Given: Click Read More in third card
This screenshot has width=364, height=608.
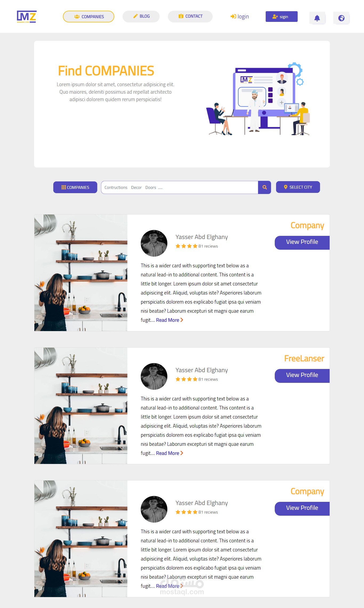Looking at the screenshot, I should pyautogui.click(x=168, y=586).
